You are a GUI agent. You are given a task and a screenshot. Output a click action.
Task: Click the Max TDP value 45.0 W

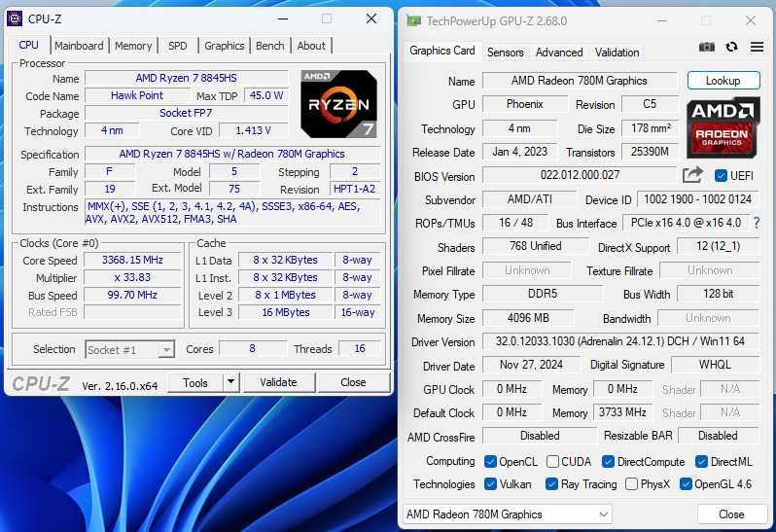pos(266,95)
